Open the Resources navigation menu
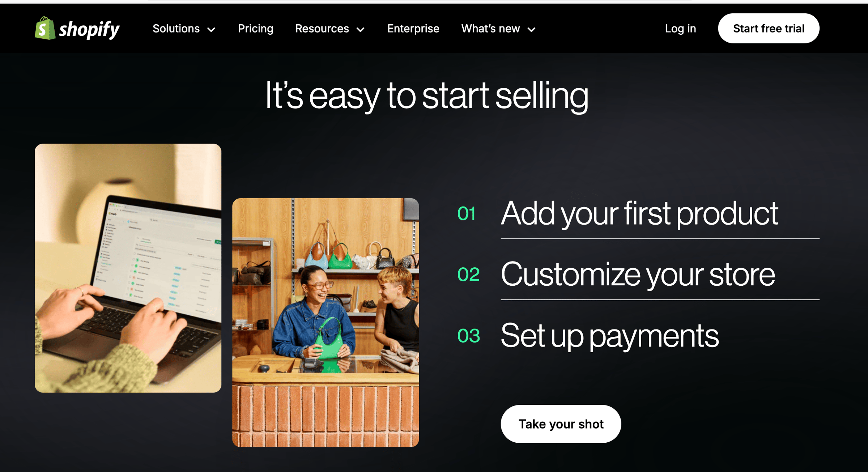868x472 pixels. [330, 29]
